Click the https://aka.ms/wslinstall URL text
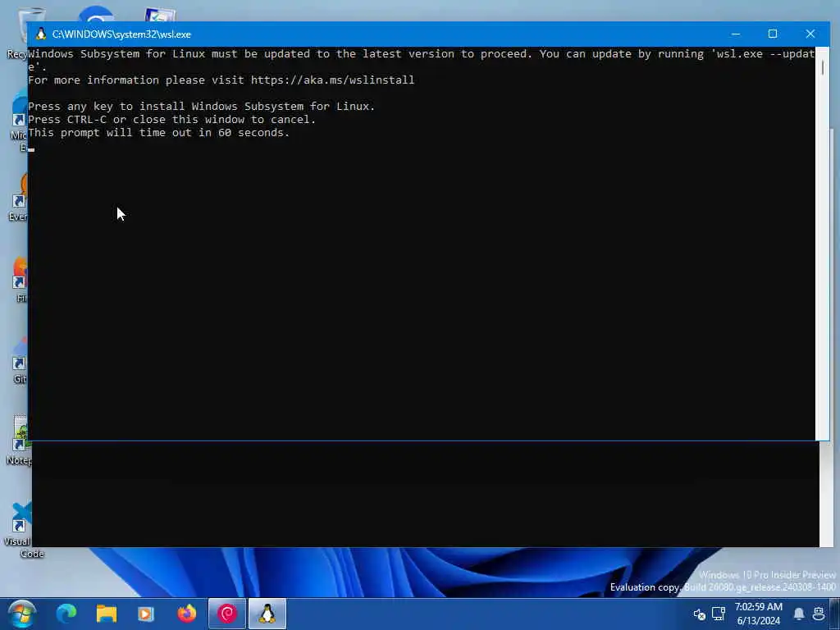Viewport: 840px width, 630px height. click(x=332, y=80)
